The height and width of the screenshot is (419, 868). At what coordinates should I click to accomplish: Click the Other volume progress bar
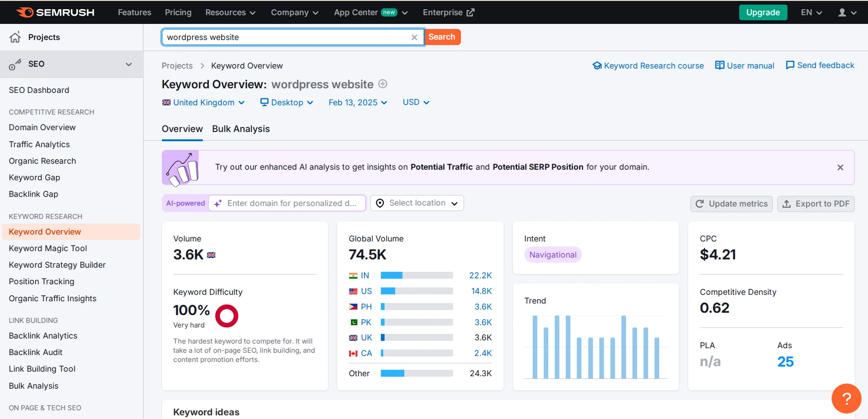pyautogui.click(x=417, y=373)
